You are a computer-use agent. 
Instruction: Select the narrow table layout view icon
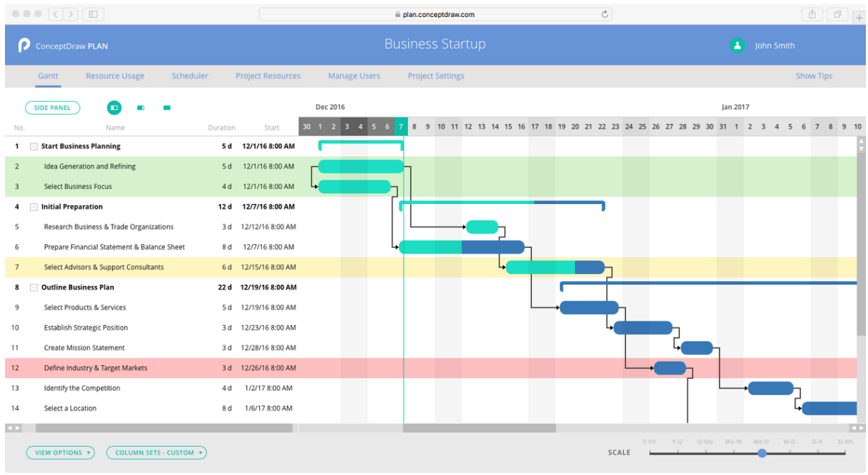tap(140, 108)
